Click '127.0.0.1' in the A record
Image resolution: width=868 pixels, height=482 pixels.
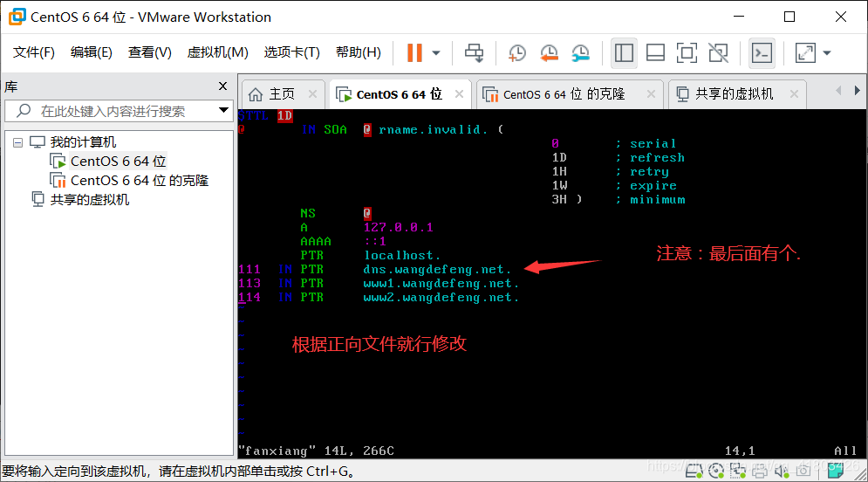point(399,227)
